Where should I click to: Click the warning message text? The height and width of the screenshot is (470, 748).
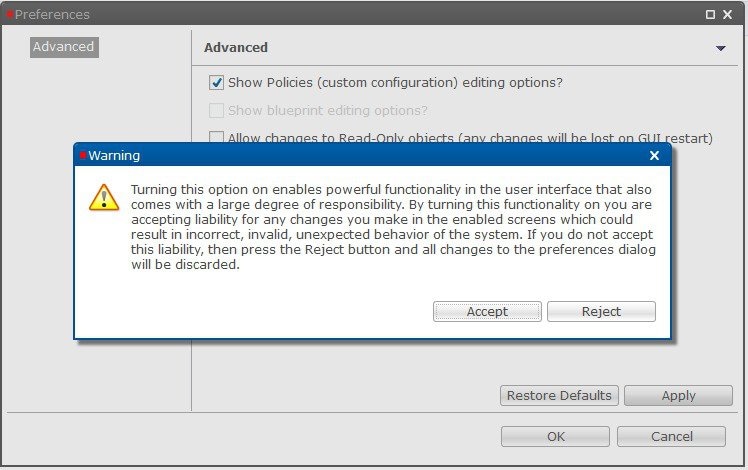tap(393, 227)
